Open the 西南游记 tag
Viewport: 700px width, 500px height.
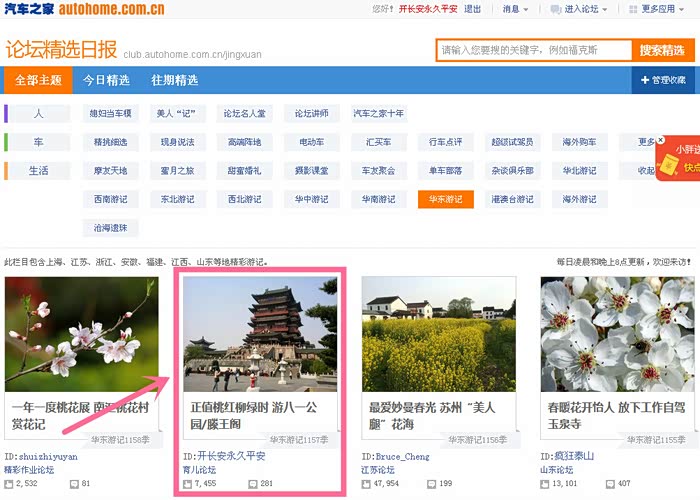pyautogui.click(x=111, y=199)
